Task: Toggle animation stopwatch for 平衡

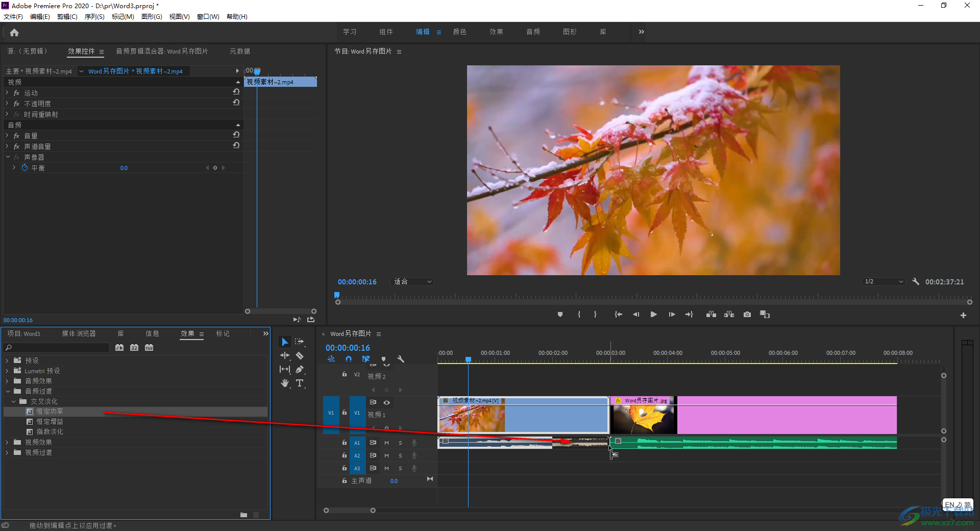Action: pyautogui.click(x=24, y=167)
